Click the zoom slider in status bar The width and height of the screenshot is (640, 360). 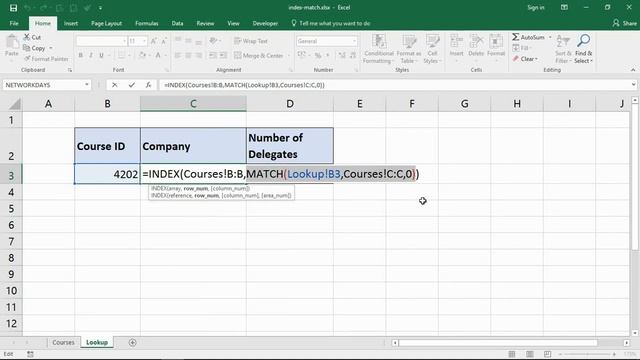(x=587, y=354)
